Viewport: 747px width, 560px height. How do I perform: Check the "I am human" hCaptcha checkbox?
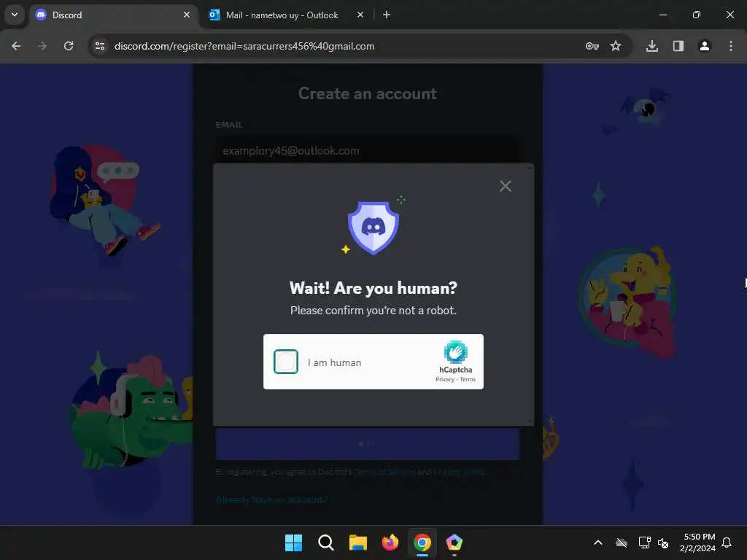tap(286, 362)
